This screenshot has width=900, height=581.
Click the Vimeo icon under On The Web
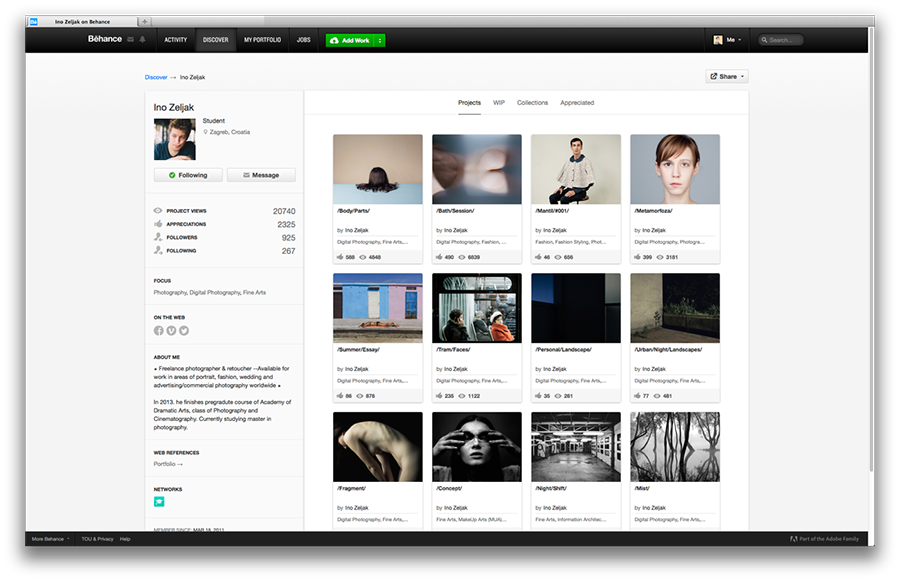171,331
